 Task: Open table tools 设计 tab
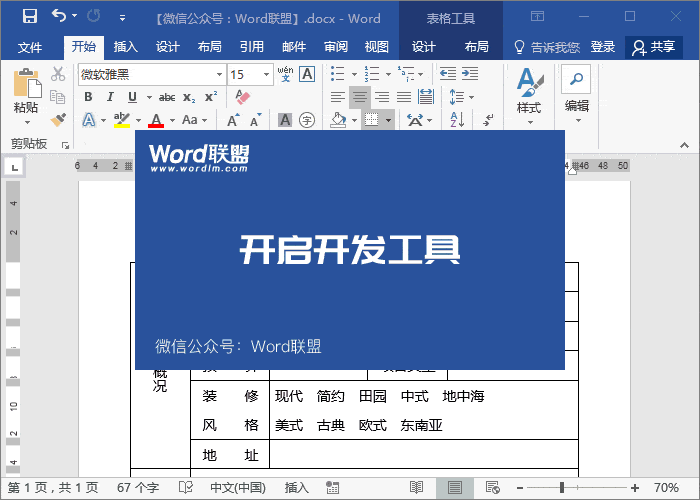click(423, 46)
